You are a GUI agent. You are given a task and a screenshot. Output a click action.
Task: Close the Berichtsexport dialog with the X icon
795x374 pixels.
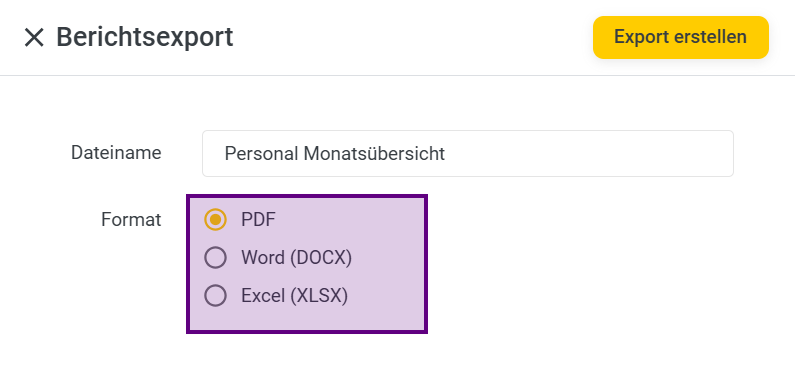coord(34,38)
